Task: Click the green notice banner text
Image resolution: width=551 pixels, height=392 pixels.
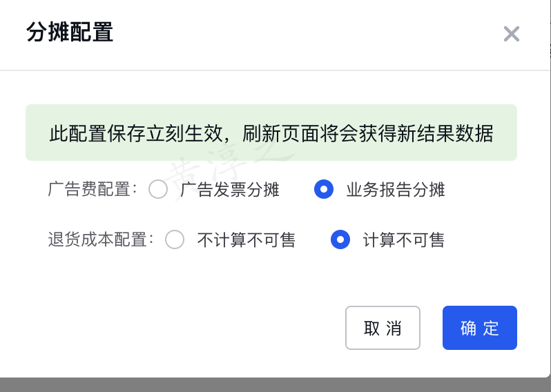Action: 271,133
